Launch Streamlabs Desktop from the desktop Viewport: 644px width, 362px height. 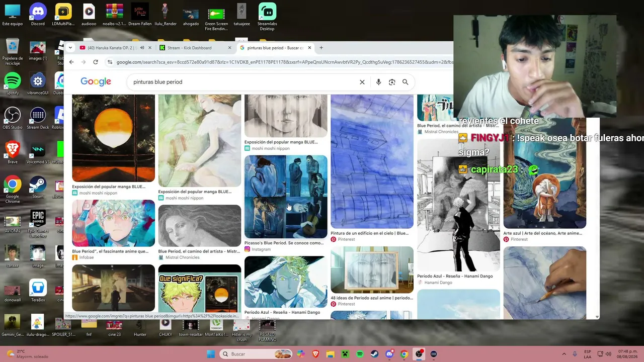[x=267, y=17]
